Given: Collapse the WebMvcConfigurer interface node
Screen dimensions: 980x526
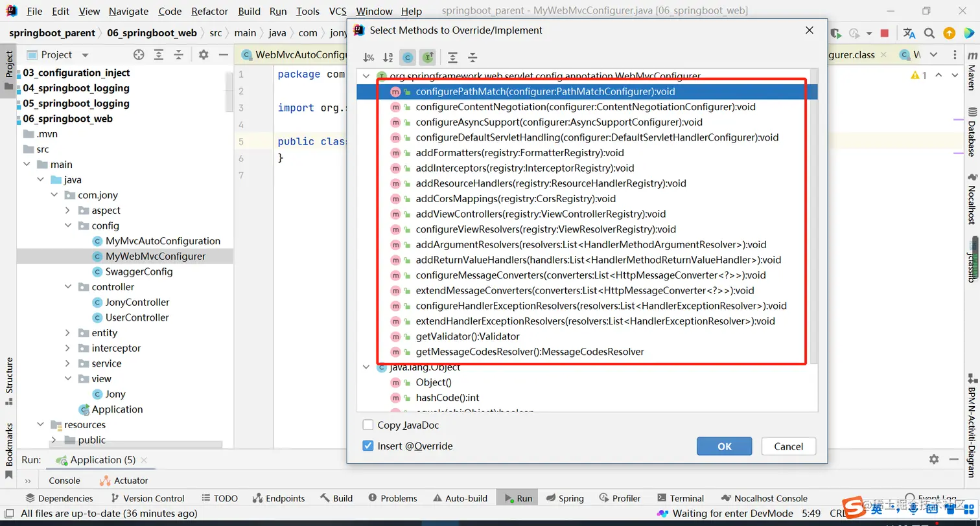Looking at the screenshot, I should click(367, 76).
